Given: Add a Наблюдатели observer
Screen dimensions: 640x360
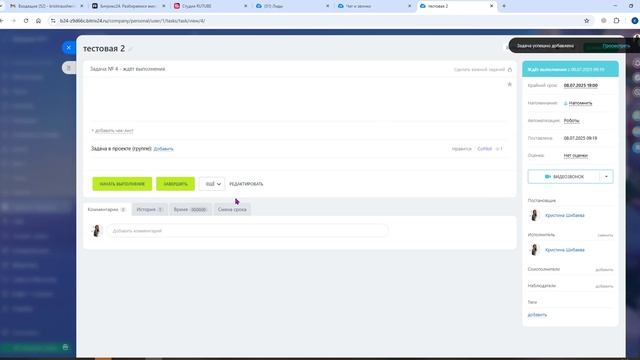Looking at the screenshot, I should [604, 287].
